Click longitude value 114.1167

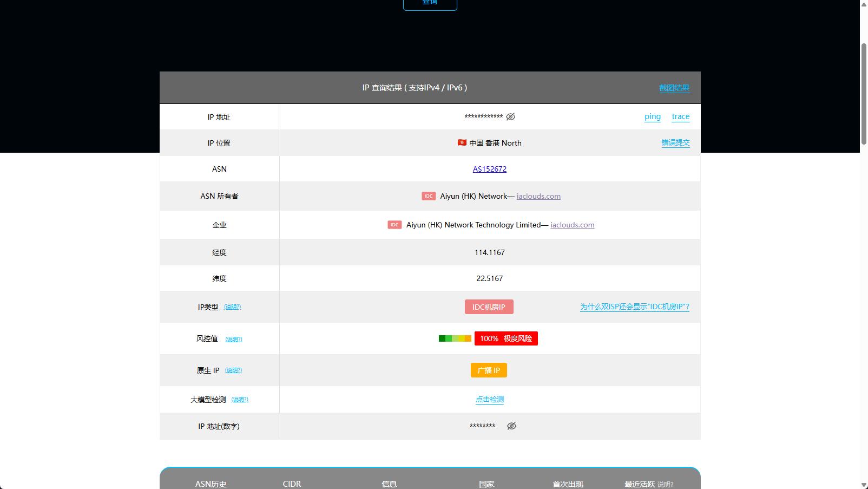pyautogui.click(x=490, y=252)
